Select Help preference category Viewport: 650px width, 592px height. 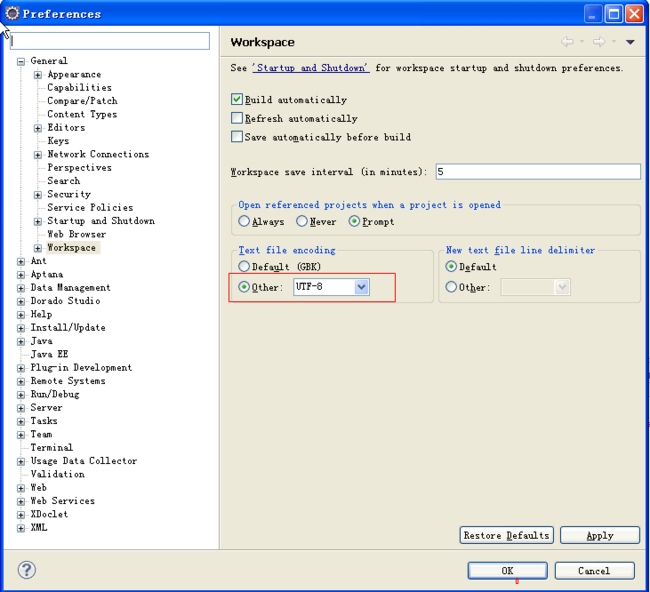[41, 314]
